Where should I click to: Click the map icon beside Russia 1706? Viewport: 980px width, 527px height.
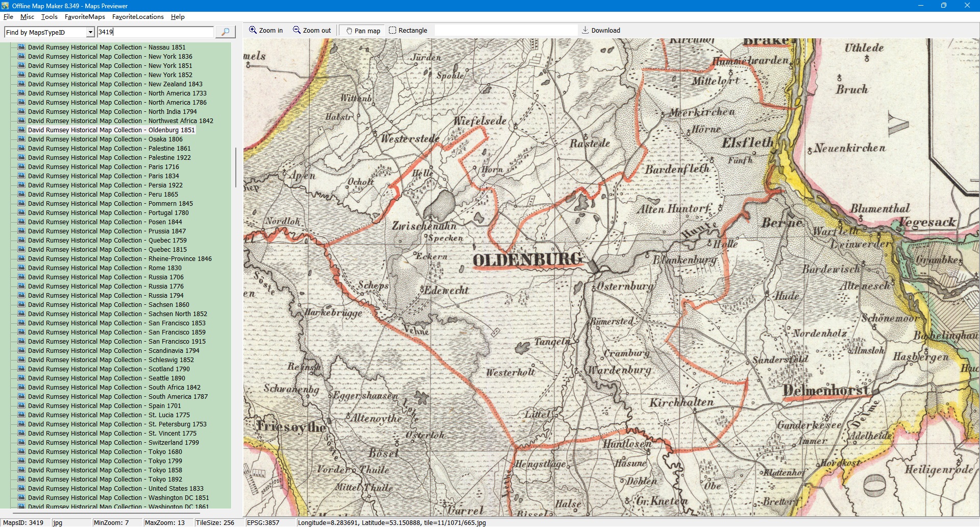[21, 277]
